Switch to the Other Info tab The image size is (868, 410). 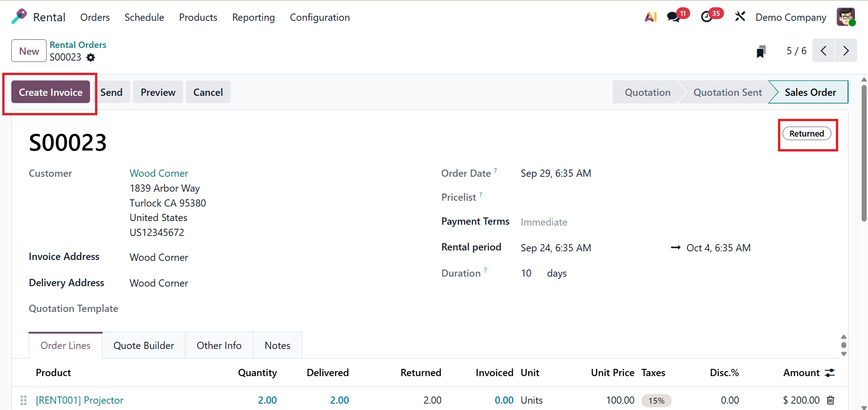coord(219,345)
